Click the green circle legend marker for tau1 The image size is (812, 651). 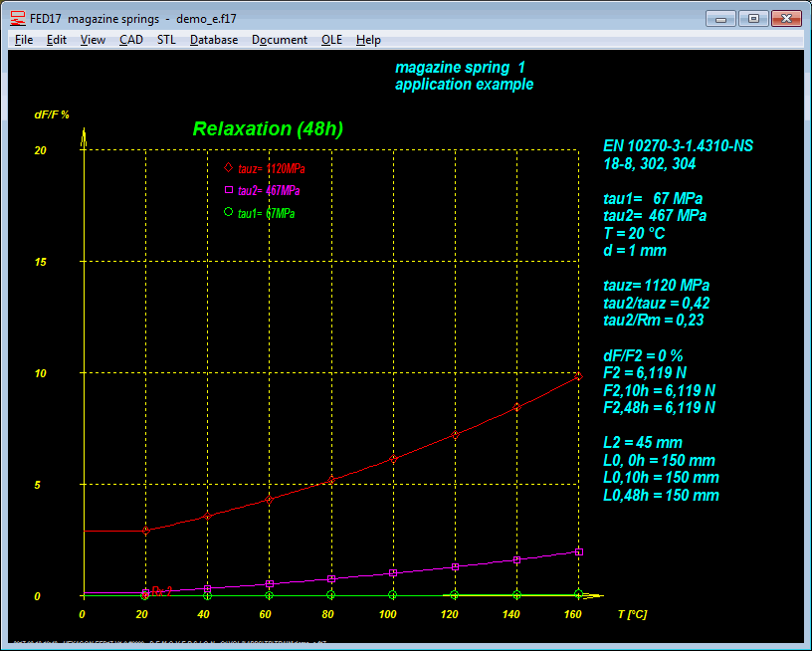click(x=229, y=211)
